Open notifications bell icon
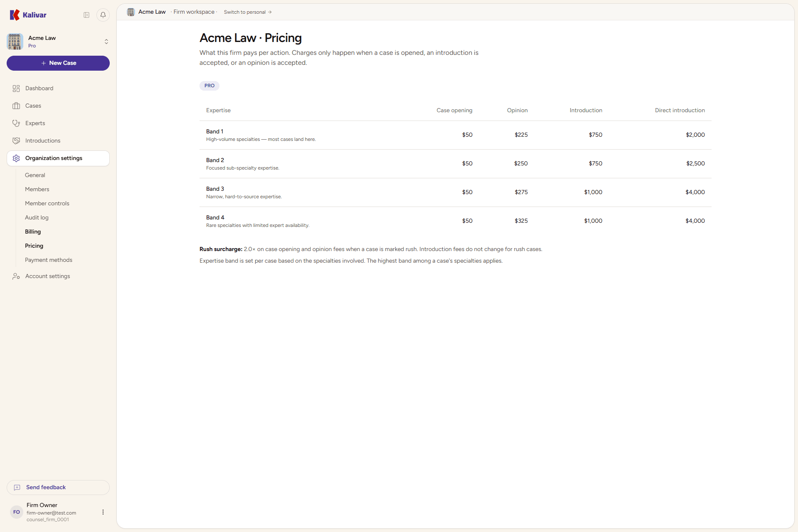The height and width of the screenshot is (532, 798). pyautogui.click(x=103, y=15)
